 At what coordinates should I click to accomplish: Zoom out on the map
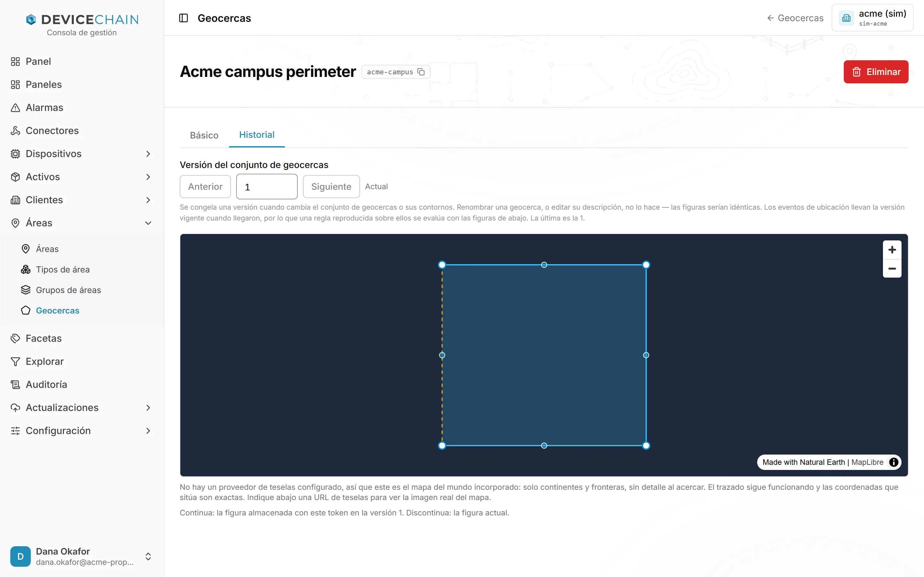[892, 269]
